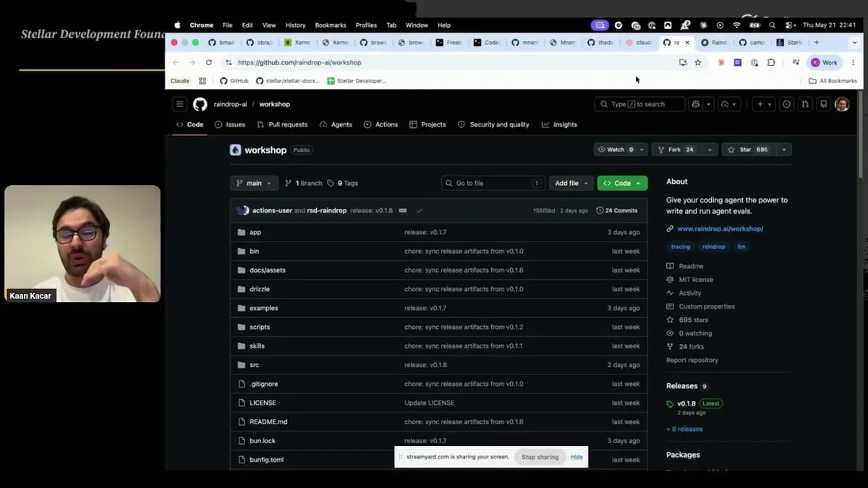Screen dimensions: 868x488
Task: Open the drizzle folder
Action: click(x=259, y=289)
